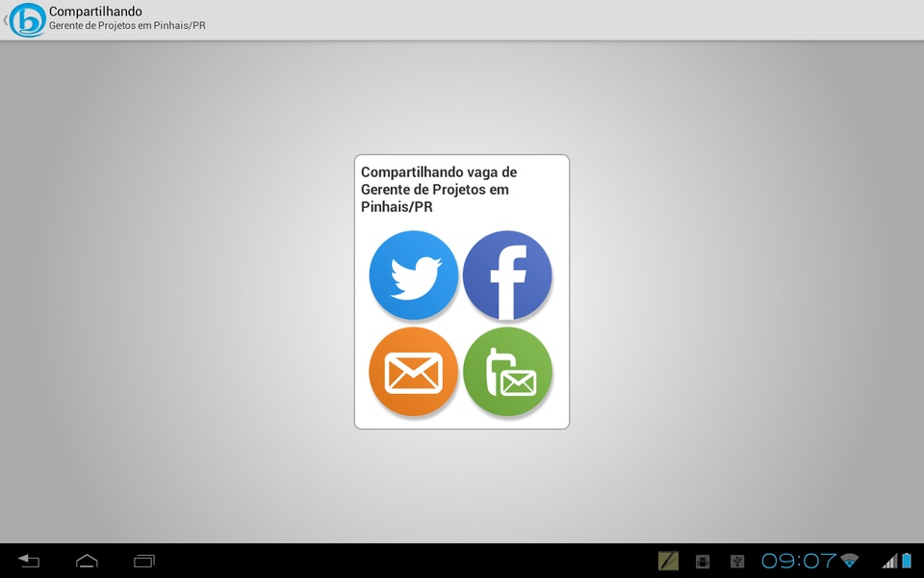
Task: Open the recent apps list
Action: coord(144,561)
